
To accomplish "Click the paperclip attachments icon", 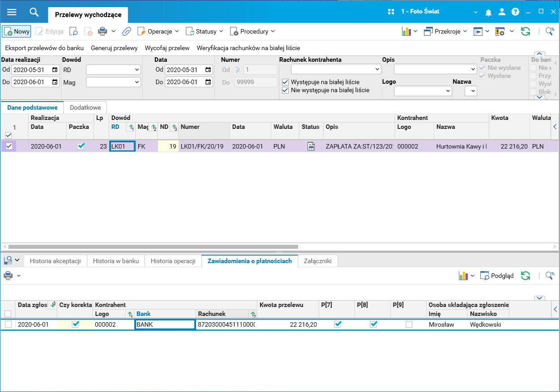I will 127,31.
